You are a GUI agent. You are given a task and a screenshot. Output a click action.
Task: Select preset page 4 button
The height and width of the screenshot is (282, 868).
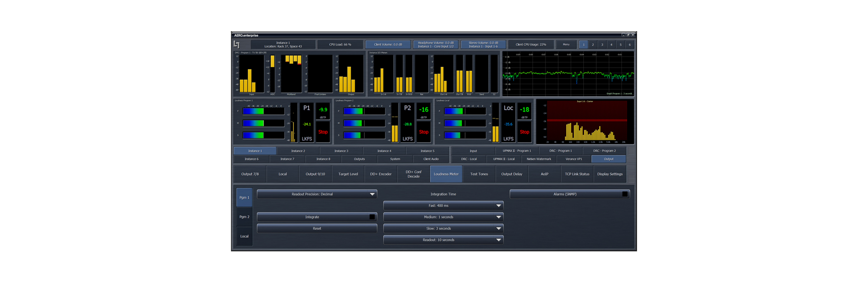point(612,44)
